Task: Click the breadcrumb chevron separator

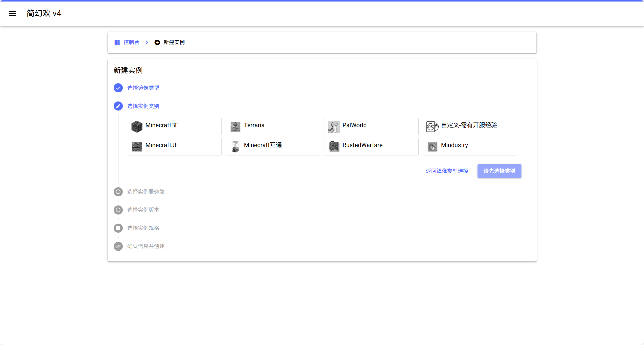Action: tap(147, 42)
